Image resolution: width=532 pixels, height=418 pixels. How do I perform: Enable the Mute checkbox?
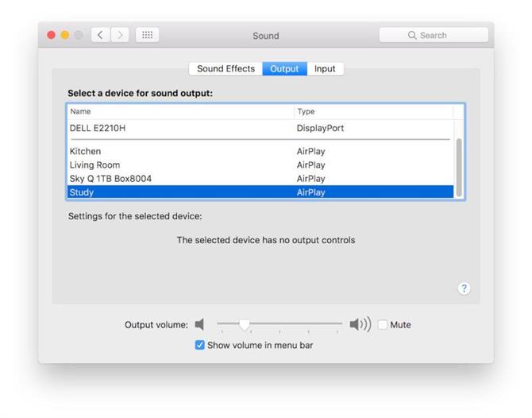[383, 324]
